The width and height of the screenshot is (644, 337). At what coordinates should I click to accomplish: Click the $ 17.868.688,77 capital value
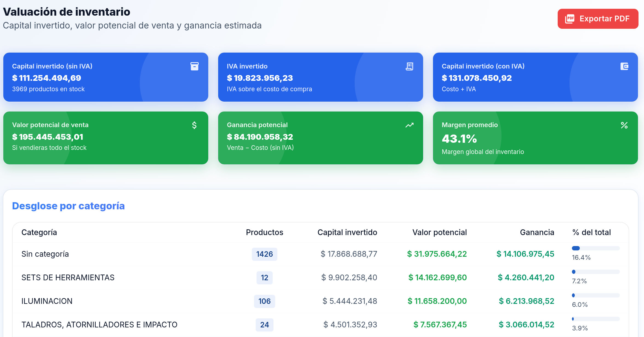coord(349,254)
